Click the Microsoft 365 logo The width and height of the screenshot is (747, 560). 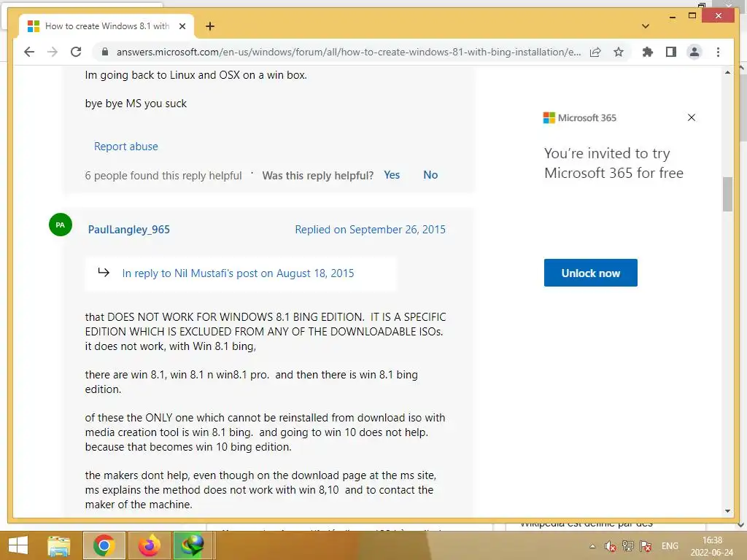point(579,117)
